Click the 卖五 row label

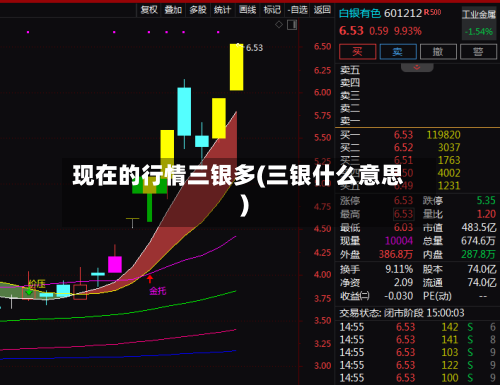[350, 70]
